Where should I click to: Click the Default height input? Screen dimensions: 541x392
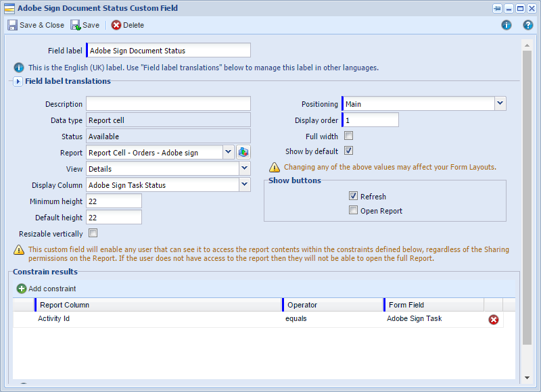coord(114,217)
